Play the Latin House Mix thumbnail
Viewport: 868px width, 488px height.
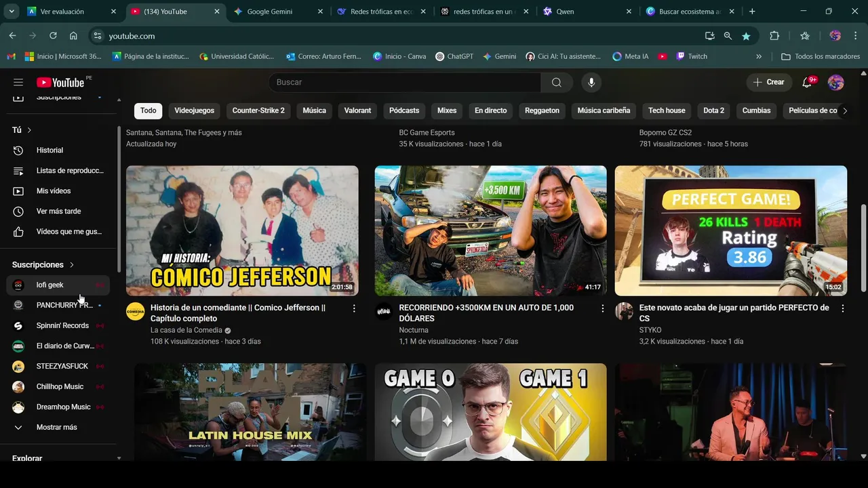click(x=250, y=412)
